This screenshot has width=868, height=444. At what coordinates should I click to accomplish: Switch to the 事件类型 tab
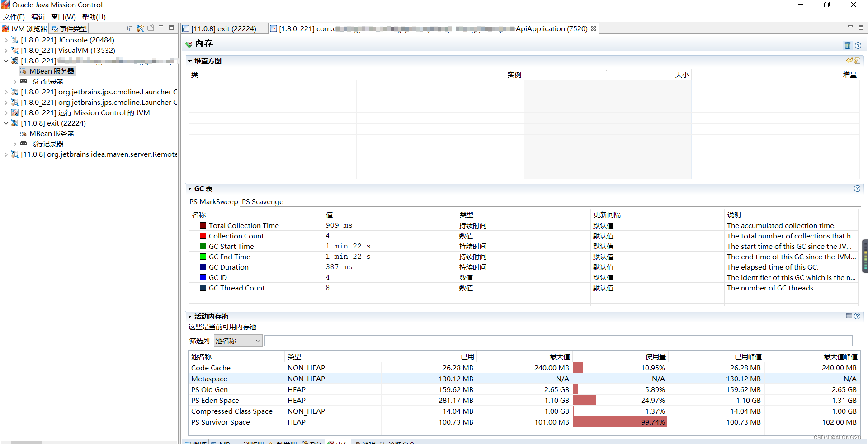(69, 28)
